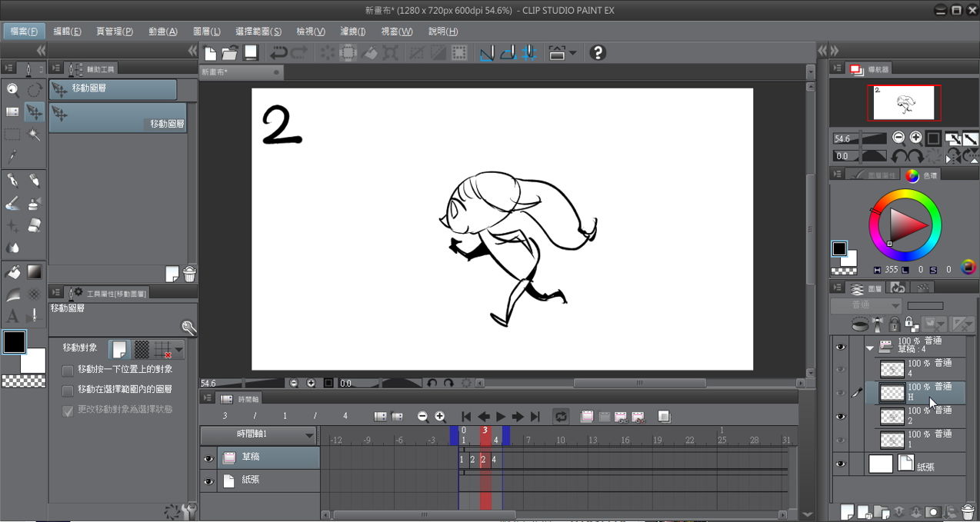Hide the 草稿 track in the timeline
Screen dimensions: 980x522
coord(208,459)
